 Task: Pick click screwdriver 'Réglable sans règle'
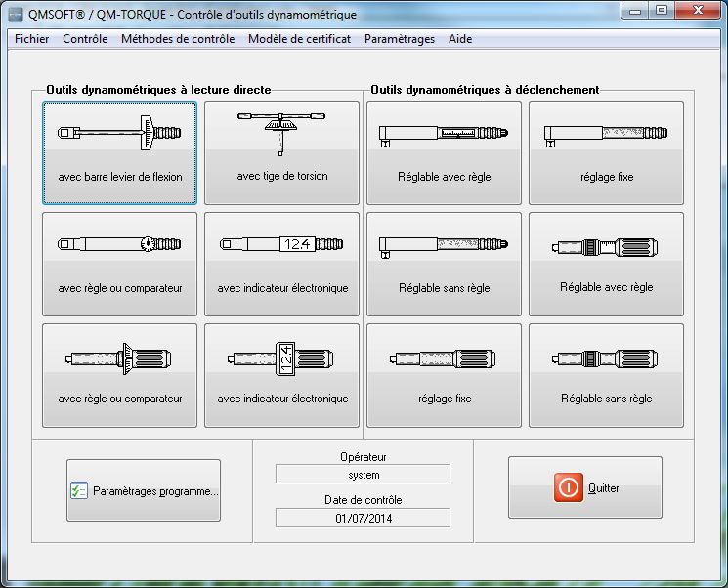pos(607,375)
